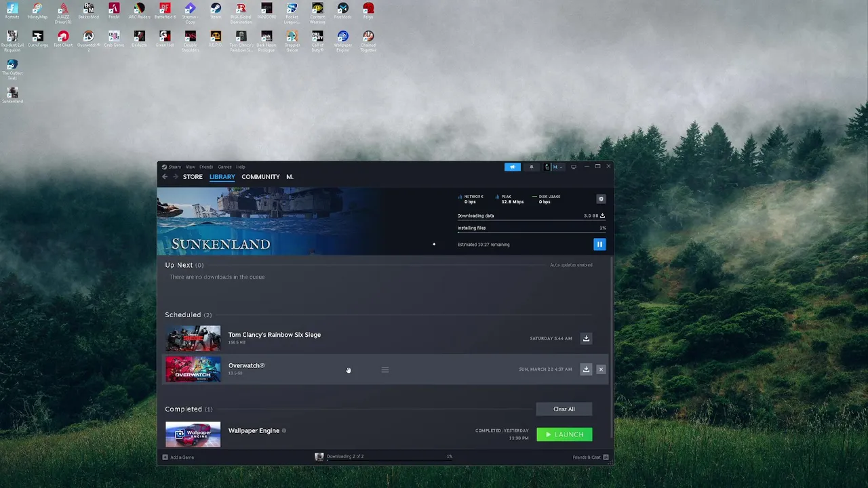Open the Rocket League desktop shortcut
Viewport: 868px width, 488px height.
(292, 13)
